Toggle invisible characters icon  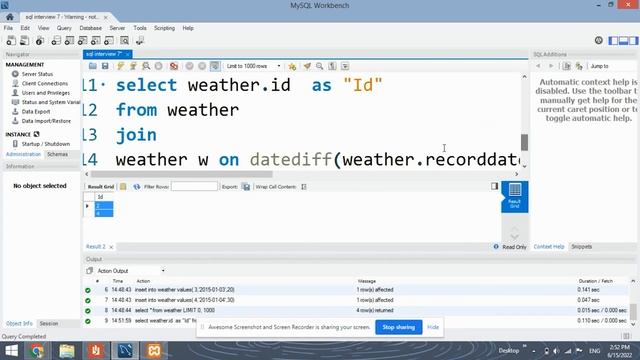coord(332,66)
